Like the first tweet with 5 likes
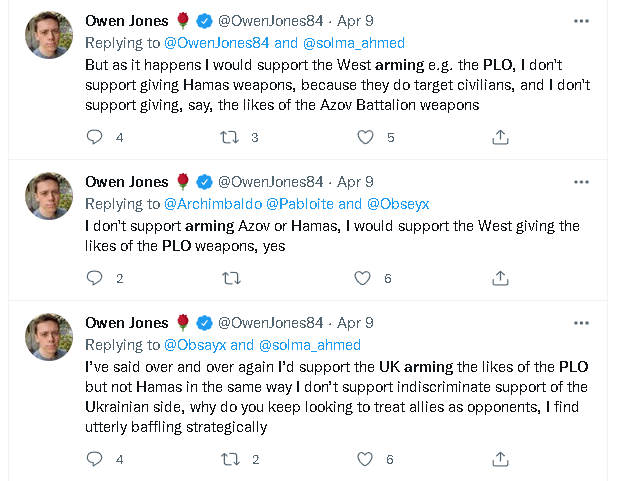This screenshot has height=481, width=620. pos(363,138)
